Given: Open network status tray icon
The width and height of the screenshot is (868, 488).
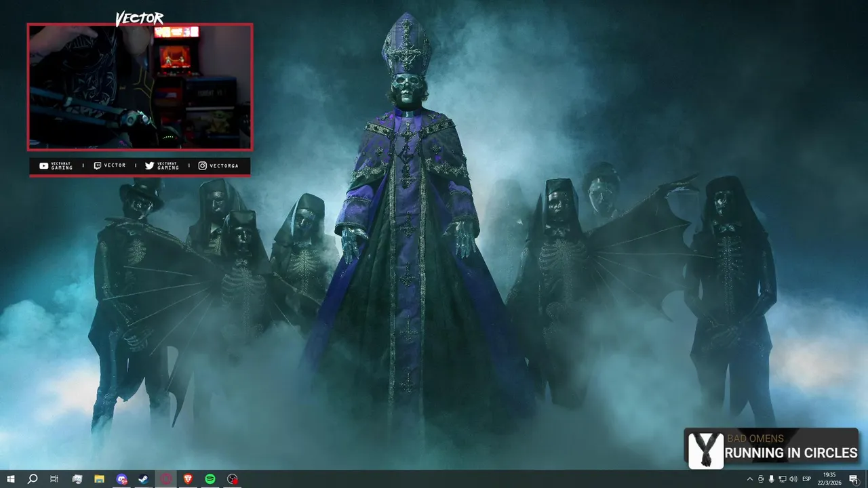Looking at the screenshot, I should (783, 479).
